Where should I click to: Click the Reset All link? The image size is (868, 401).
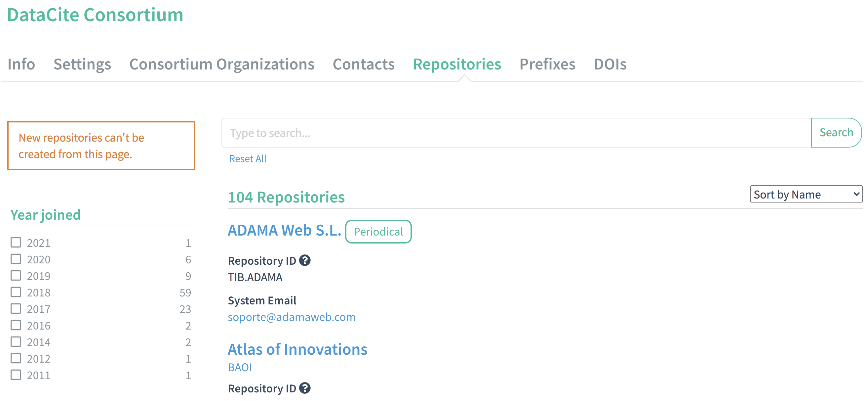248,158
